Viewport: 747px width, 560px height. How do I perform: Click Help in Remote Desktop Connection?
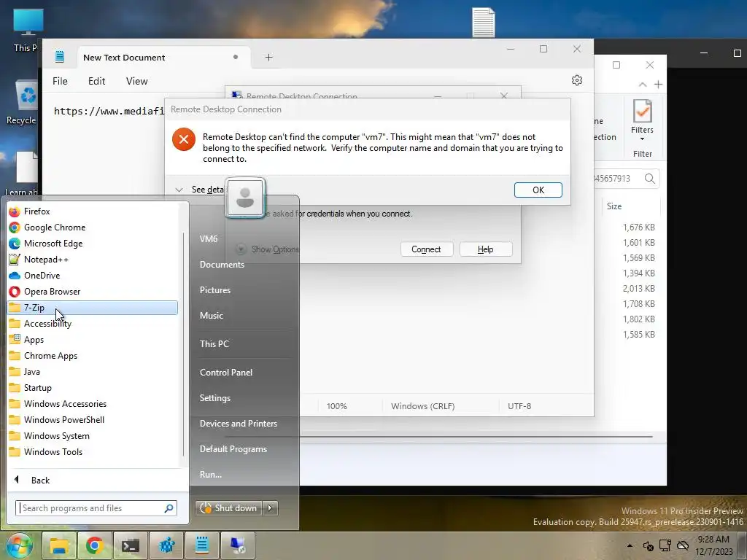[x=485, y=249]
